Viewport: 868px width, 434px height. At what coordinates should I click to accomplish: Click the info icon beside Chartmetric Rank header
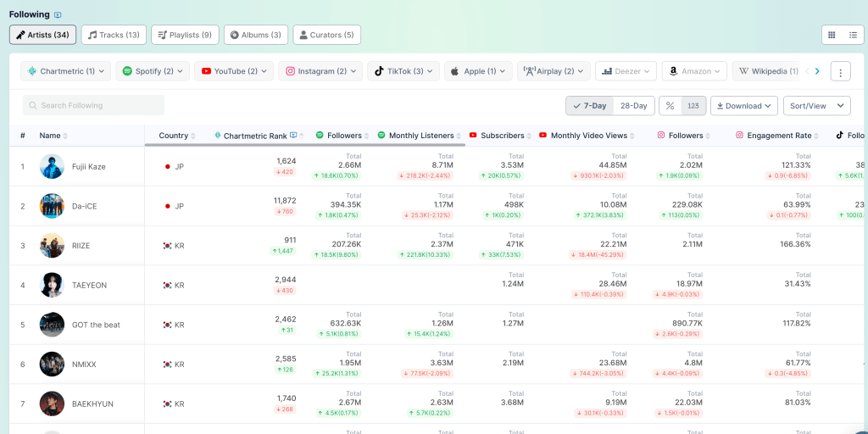pos(293,136)
